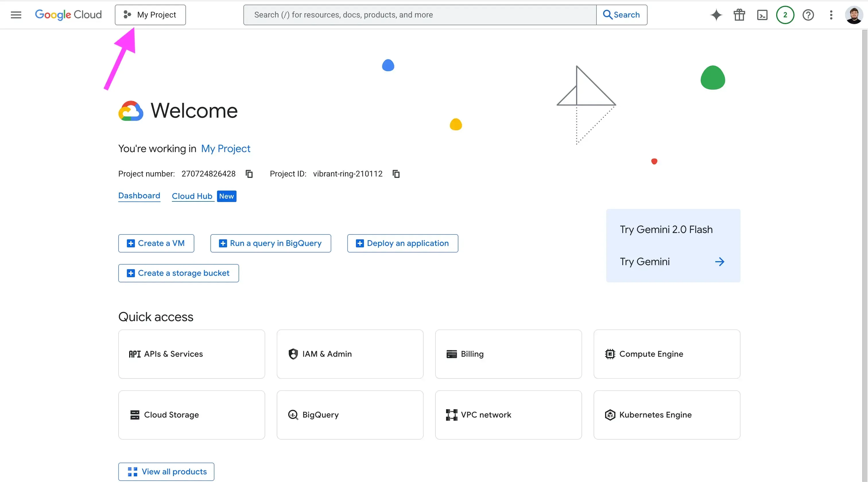Image resolution: width=868 pixels, height=493 pixels.
Task: Open the Gemini AI sparkle icon
Action: (716, 15)
